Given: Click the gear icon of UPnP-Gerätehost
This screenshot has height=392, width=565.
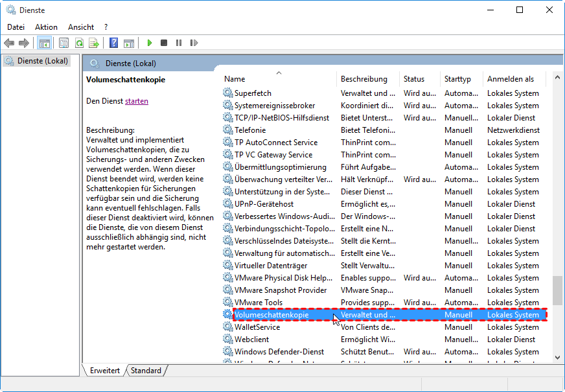Looking at the screenshot, I should click(227, 203).
